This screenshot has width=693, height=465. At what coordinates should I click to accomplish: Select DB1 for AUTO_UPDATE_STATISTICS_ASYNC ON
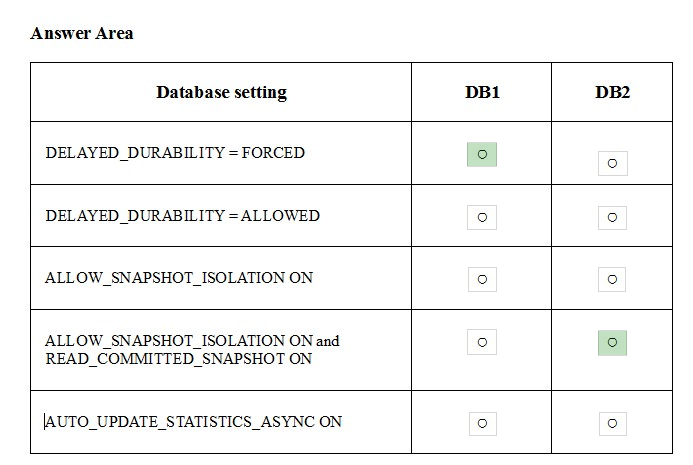483,423
